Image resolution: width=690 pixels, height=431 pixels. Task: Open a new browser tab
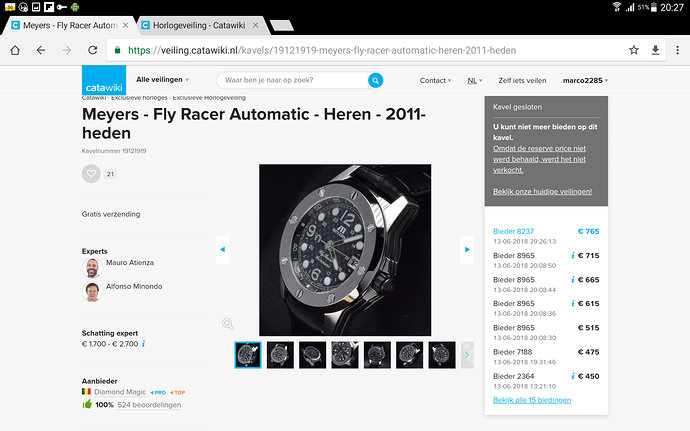pos(282,26)
